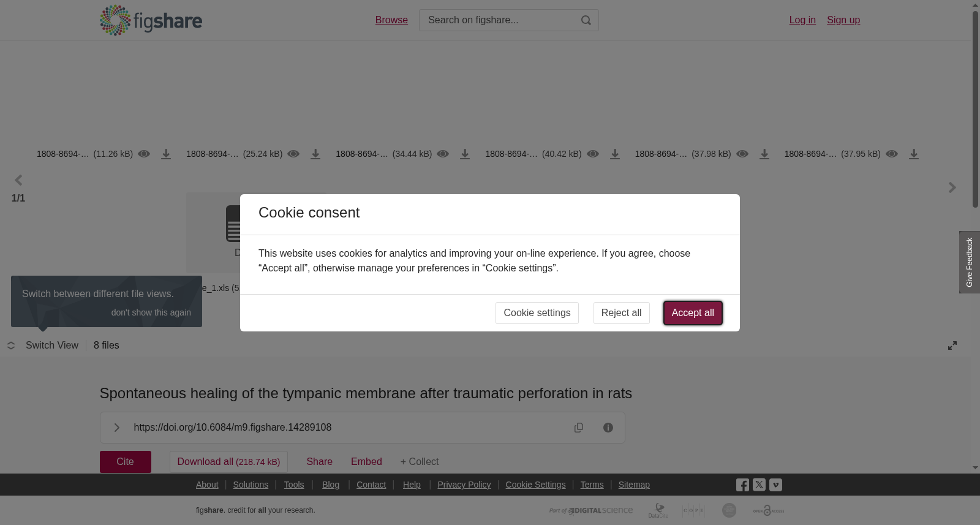Open figshare Facebook page icon

[x=742, y=485]
